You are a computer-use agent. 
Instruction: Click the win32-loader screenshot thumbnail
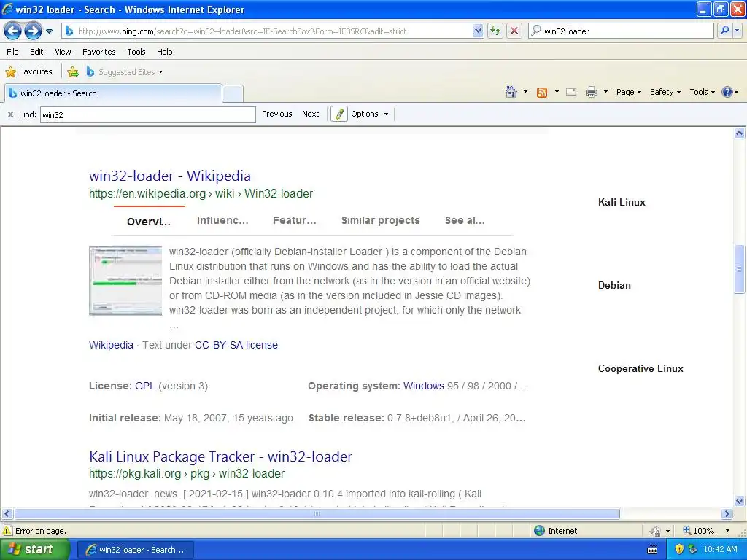coord(125,281)
